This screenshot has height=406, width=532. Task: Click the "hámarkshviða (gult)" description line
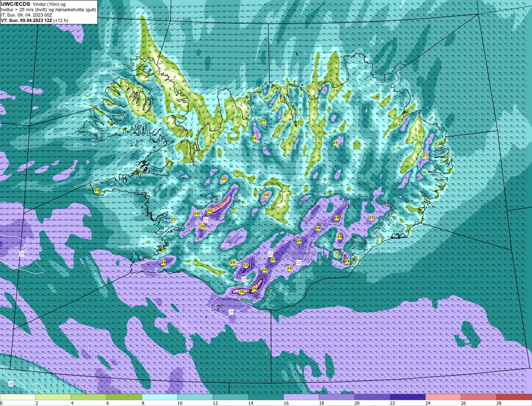[x=49, y=10]
